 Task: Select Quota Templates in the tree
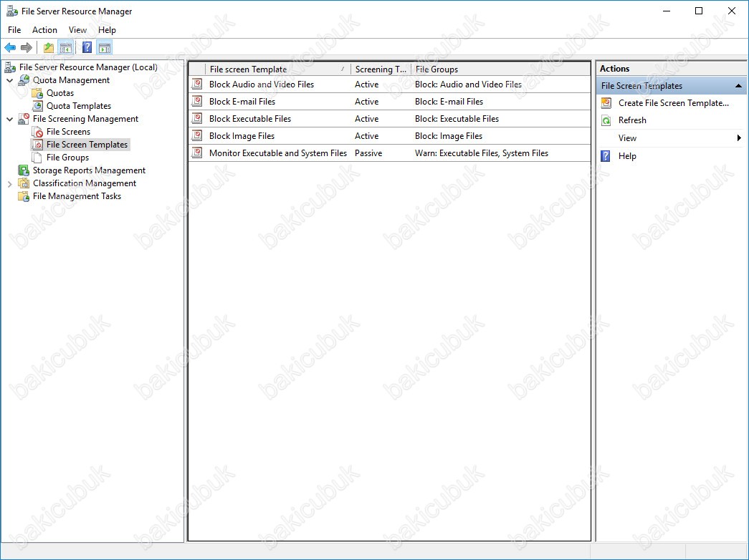click(79, 106)
